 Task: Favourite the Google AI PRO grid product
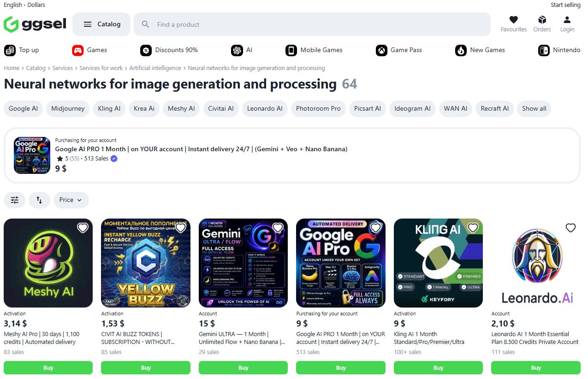pyautogui.click(x=375, y=228)
